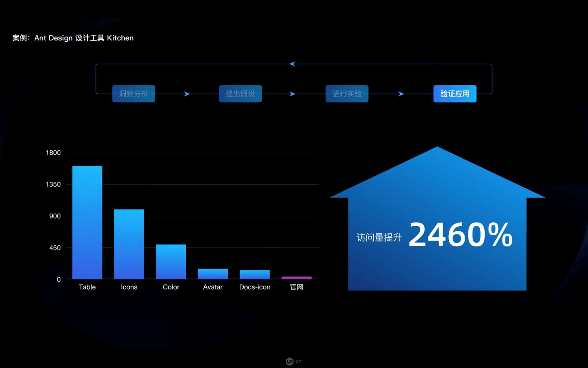Click the Avatar bar in chart
This screenshot has height=368, width=588.
213,274
